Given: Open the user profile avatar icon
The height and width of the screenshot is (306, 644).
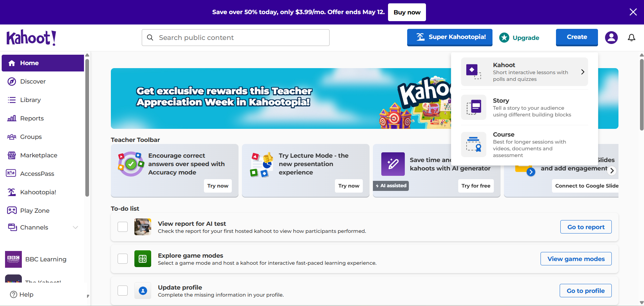Looking at the screenshot, I should click(611, 38).
